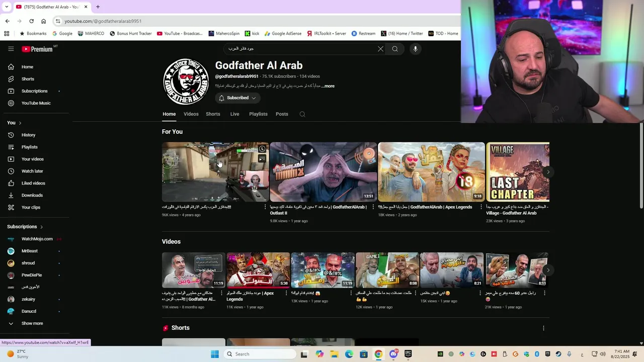Click the page vertical scrollbar
Viewport: 644px width, 362px height.
pos(641,166)
